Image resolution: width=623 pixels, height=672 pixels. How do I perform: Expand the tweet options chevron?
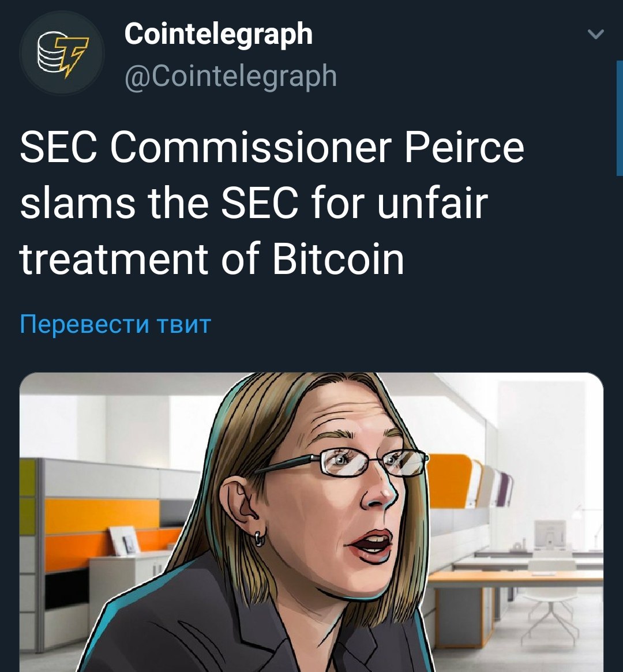pyautogui.click(x=595, y=34)
